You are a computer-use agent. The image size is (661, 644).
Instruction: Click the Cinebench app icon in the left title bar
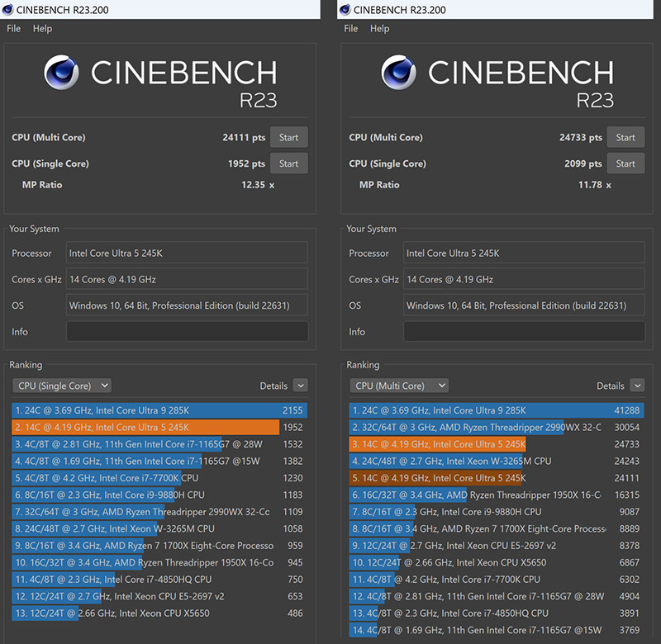point(10,9)
